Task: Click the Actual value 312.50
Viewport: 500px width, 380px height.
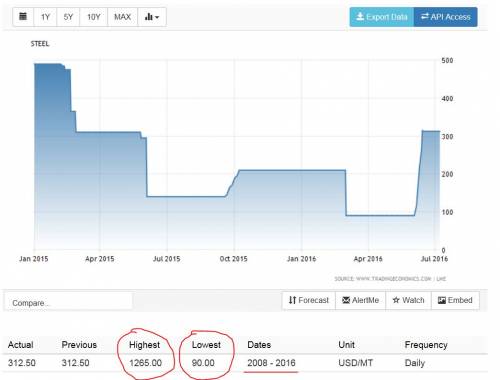Action: (22, 363)
